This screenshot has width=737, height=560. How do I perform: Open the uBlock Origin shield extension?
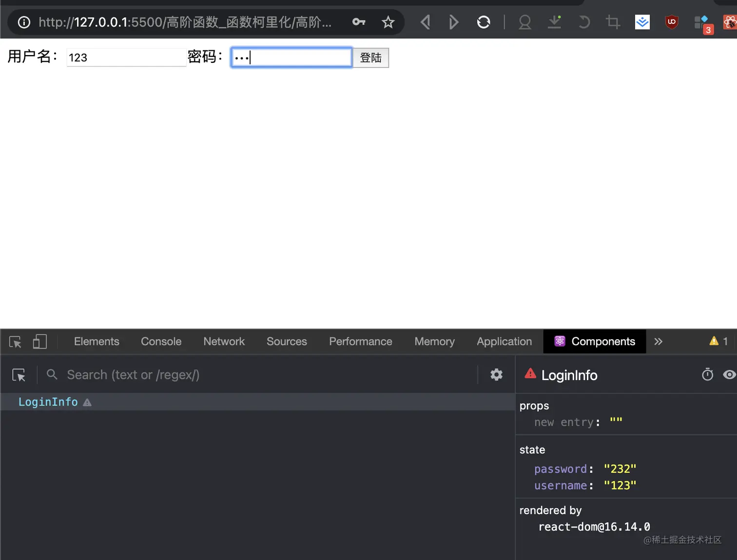coord(672,22)
